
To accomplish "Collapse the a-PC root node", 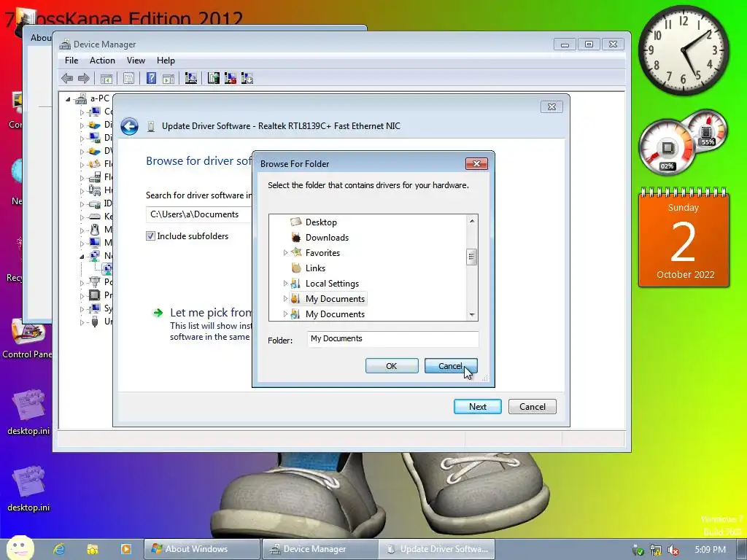I will (x=68, y=99).
